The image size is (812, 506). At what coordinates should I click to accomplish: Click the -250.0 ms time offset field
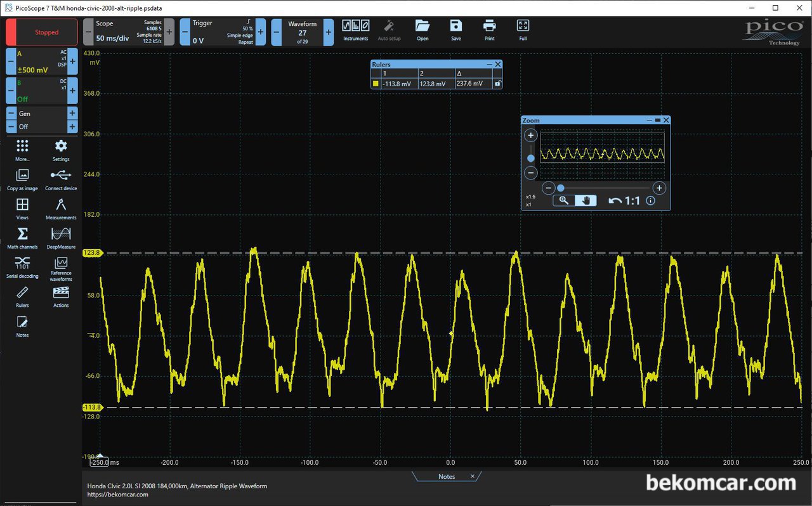100,463
